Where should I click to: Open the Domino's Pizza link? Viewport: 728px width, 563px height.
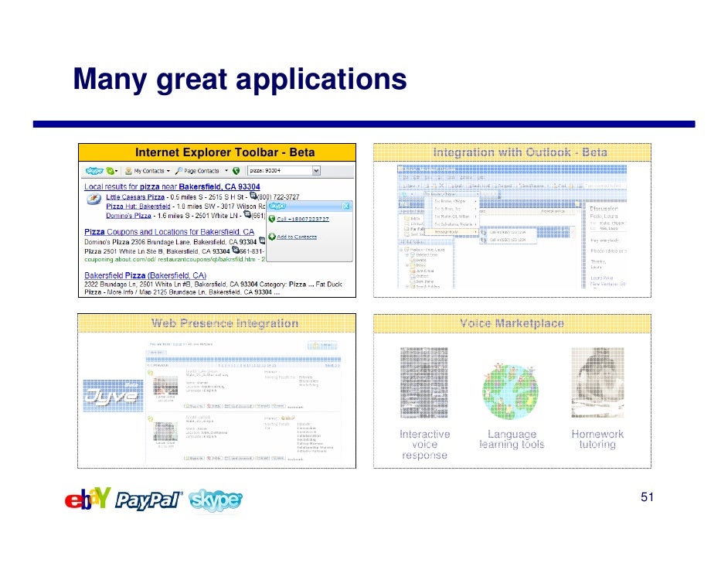pos(128,216)
